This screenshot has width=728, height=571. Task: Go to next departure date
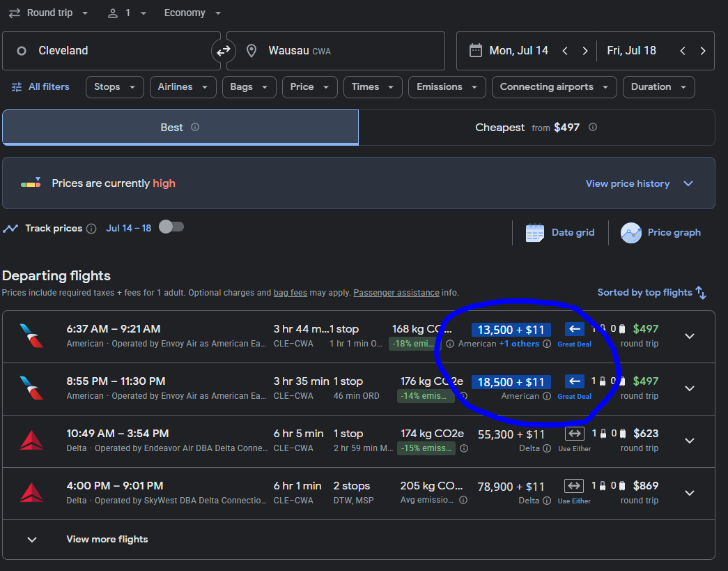click(x=585, y=51)
